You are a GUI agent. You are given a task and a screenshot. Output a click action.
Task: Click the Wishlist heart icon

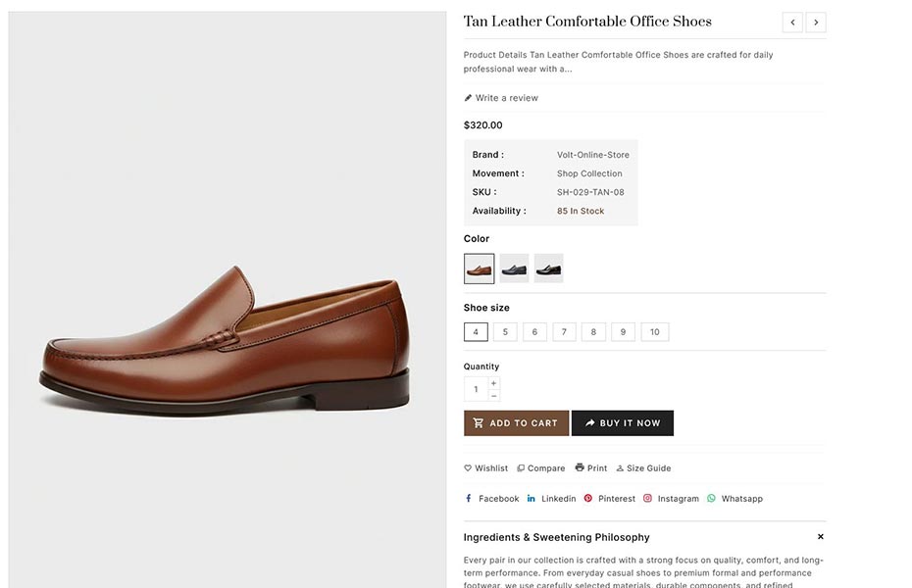coord(469,468)
